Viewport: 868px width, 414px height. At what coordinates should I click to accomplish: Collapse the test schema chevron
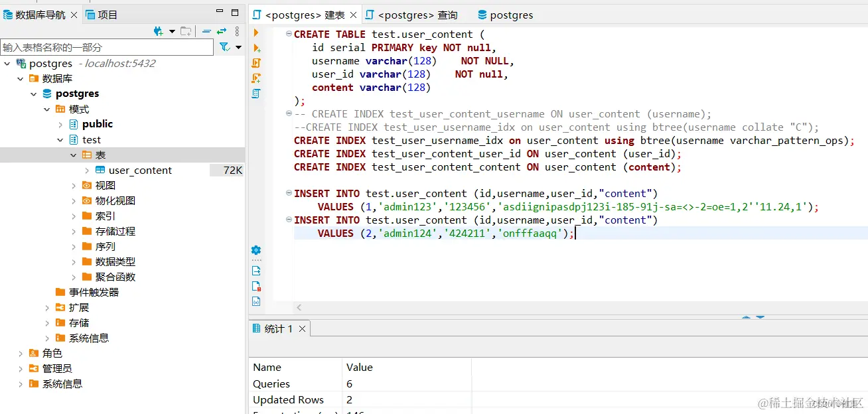[60, 140]
